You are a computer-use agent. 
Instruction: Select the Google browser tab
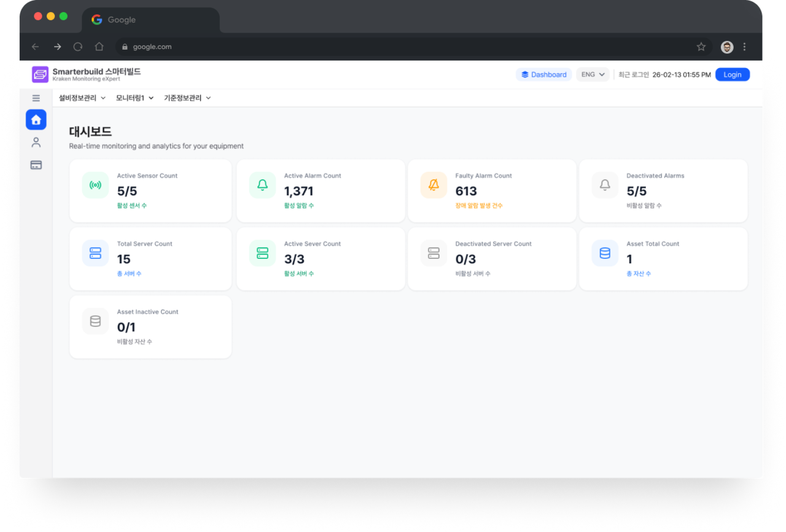click(151, 20)
